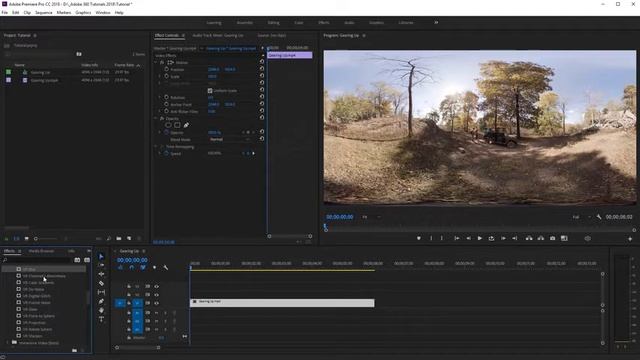Select the Ripple Edit tool
The height and width of the screenshot is (360, 640).
[x=101, y=274]
